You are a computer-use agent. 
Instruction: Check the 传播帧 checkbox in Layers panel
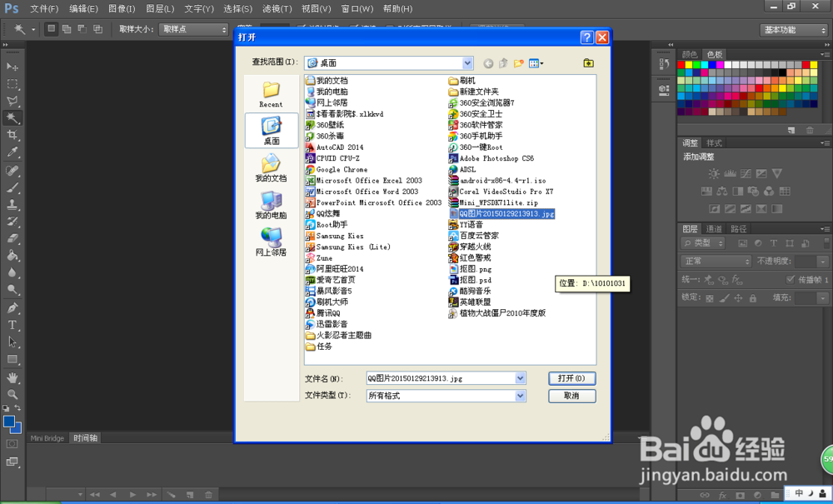[790, 280]
